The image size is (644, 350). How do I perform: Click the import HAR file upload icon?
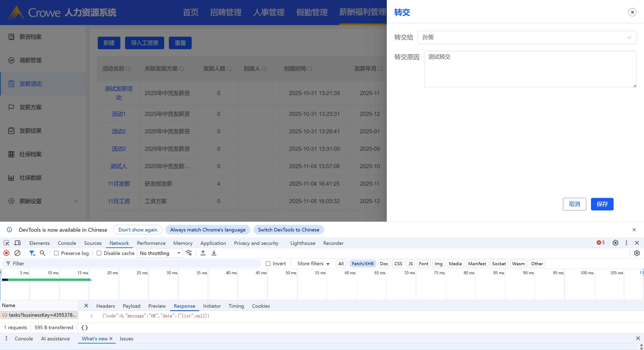point(203,253)
